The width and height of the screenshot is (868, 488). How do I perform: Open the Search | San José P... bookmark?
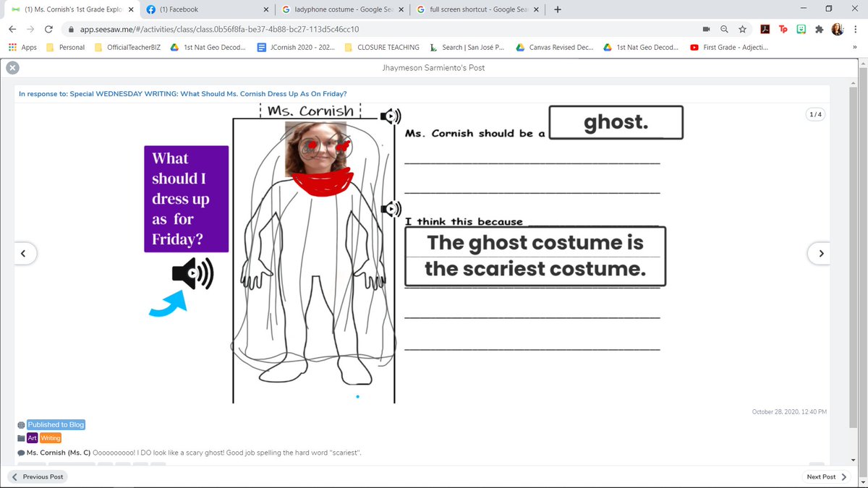tap(467, 47)
